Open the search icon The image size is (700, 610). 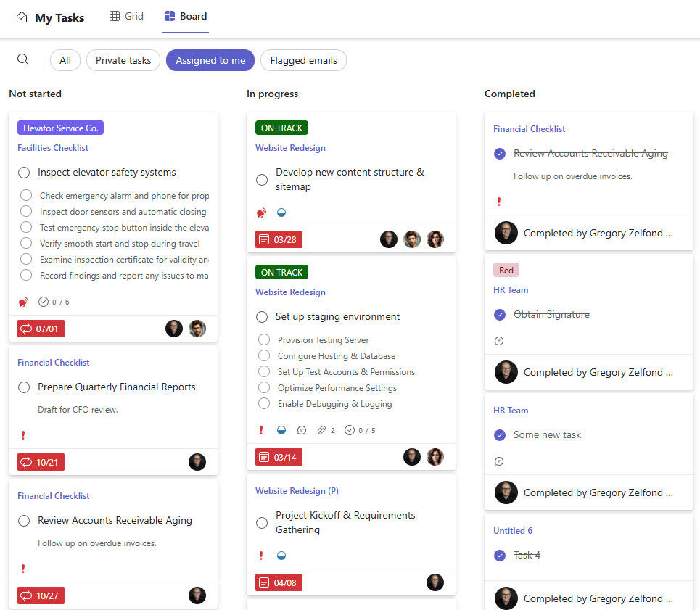[22, 60]
